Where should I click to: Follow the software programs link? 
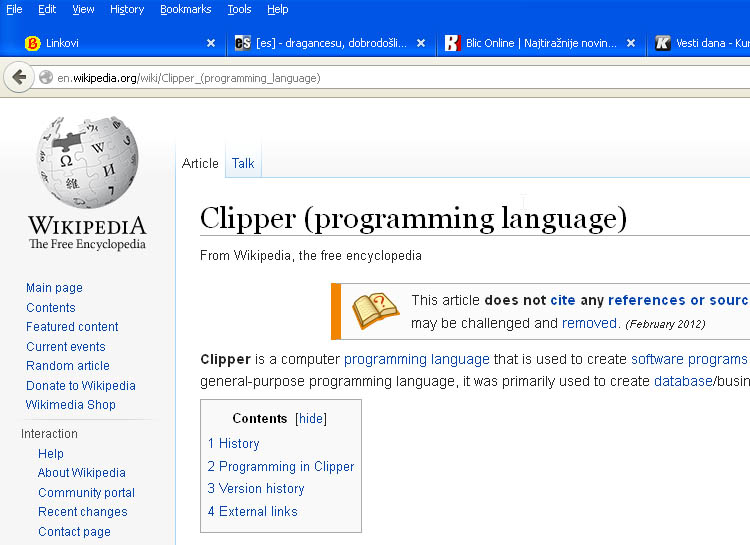pyautogui.click(x=689, y=359)
